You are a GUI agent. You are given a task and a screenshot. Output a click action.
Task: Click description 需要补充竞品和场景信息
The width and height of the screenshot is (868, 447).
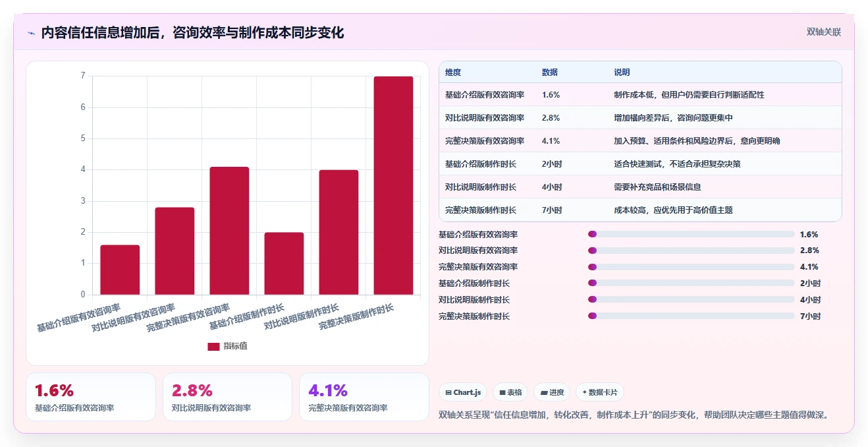658,187
